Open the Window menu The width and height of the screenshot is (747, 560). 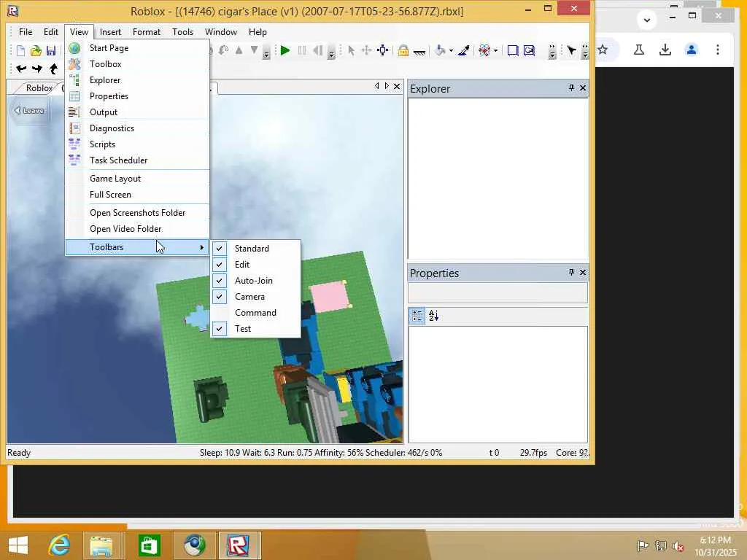pyautogui.click(x=220, y=32)
